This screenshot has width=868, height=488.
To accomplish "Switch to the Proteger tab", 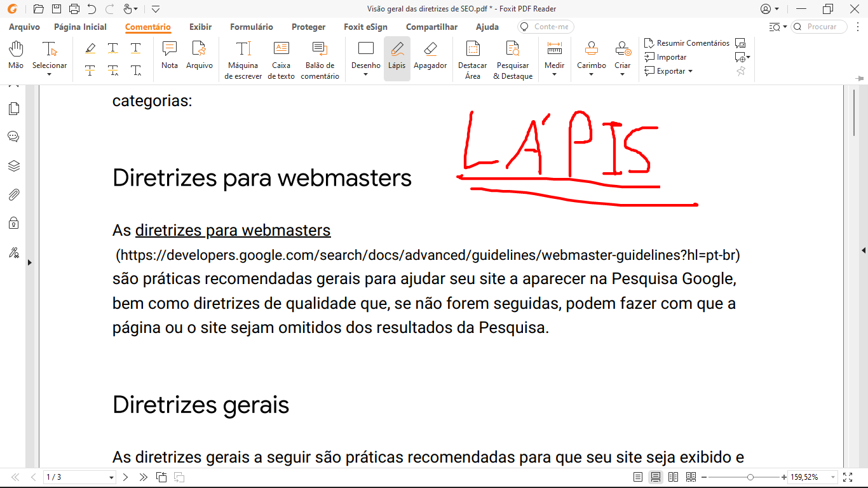I will pos(308,27).
